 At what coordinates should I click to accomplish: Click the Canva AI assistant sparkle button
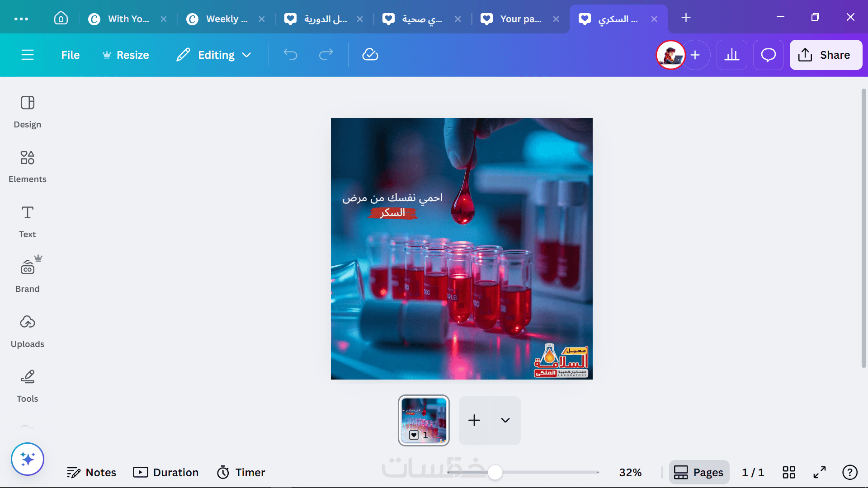tap(28, 459)
